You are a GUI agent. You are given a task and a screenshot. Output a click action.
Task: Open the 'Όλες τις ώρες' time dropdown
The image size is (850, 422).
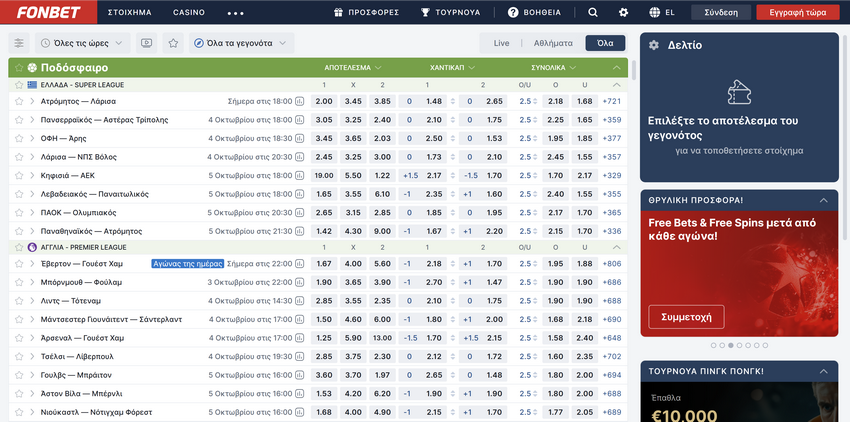(84, 44)
